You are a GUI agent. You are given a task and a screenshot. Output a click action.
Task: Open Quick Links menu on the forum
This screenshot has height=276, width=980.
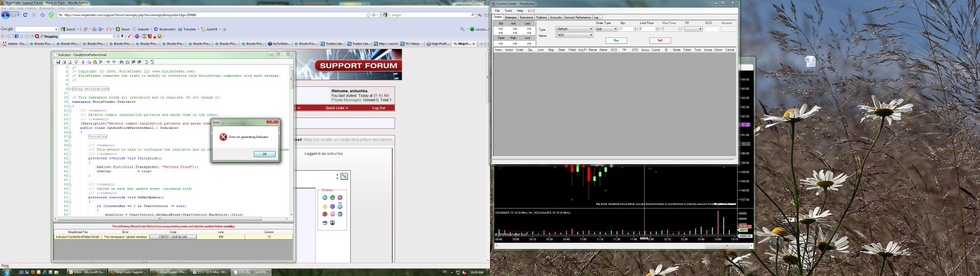pyautogui.click(x=337, y=108)
